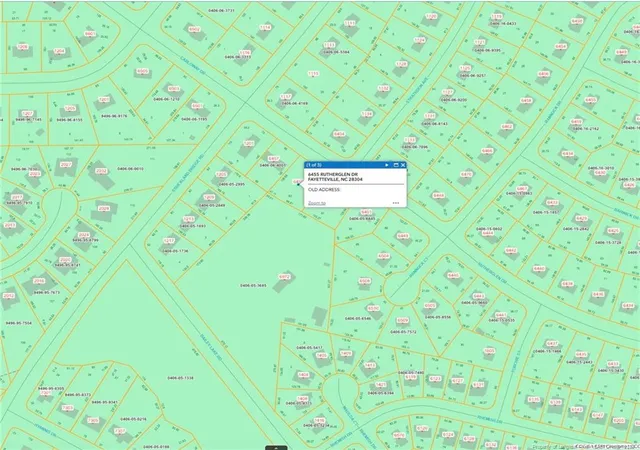
Task: Select house number 1213 label
Action: tap(189, 219)
